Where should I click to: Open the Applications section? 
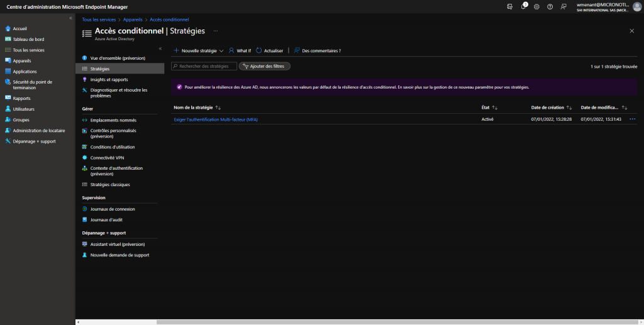coord(25,72)
